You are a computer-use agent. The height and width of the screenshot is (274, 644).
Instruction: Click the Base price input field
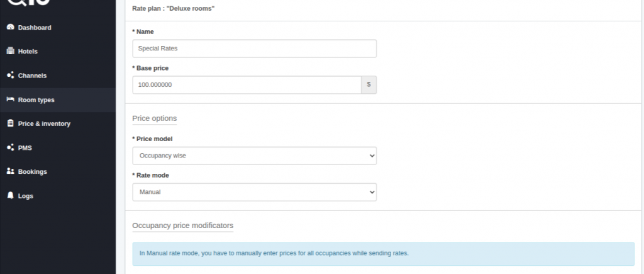pos(247,85)
